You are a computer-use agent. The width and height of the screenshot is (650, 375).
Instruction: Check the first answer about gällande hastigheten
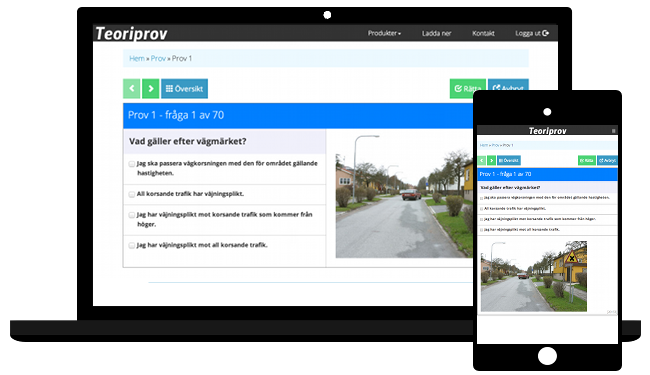coord(132,164)
